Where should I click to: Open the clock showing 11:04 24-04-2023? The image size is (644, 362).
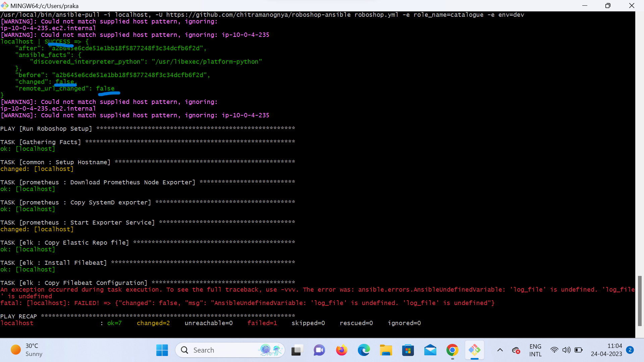point(606,350)
